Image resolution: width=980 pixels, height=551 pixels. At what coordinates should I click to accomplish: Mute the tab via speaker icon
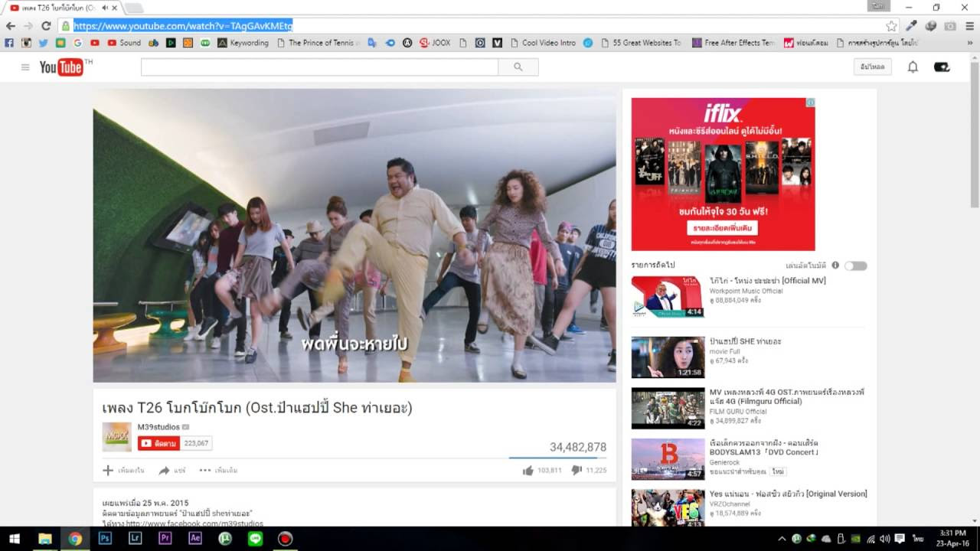click(104, 8)
